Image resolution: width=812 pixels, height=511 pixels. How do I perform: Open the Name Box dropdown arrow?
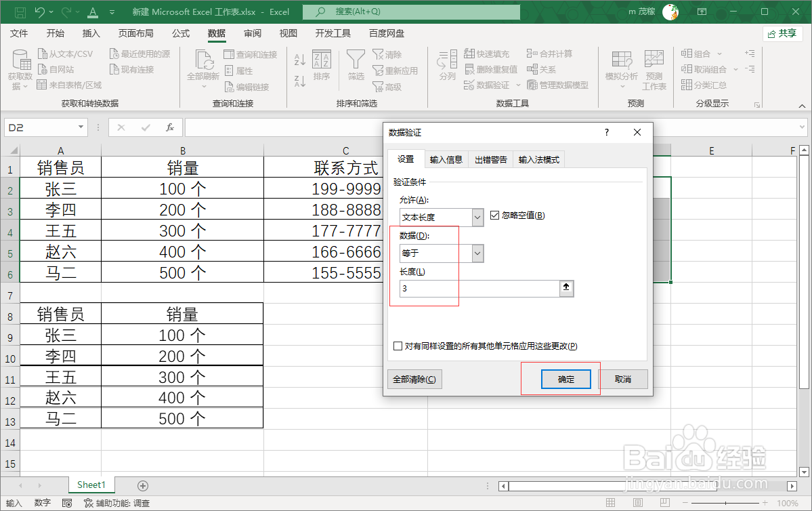[x=79, y=127]
